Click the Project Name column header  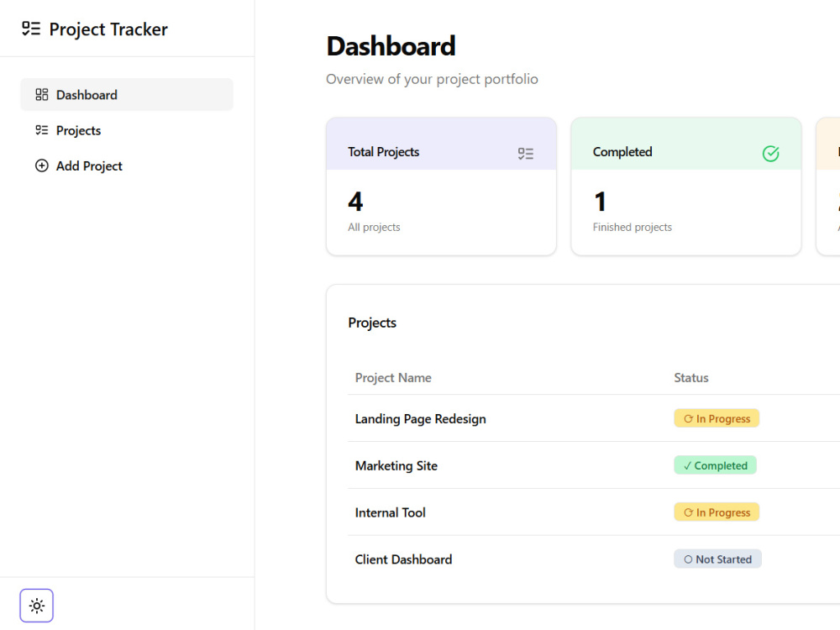pyautogui.click(x=393, y=378)
